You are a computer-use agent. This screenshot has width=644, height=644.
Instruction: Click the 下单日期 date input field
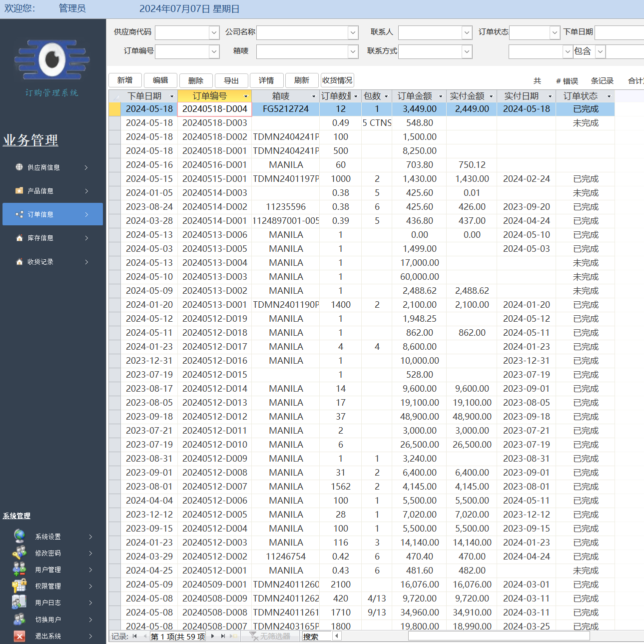tap(619, 32)
